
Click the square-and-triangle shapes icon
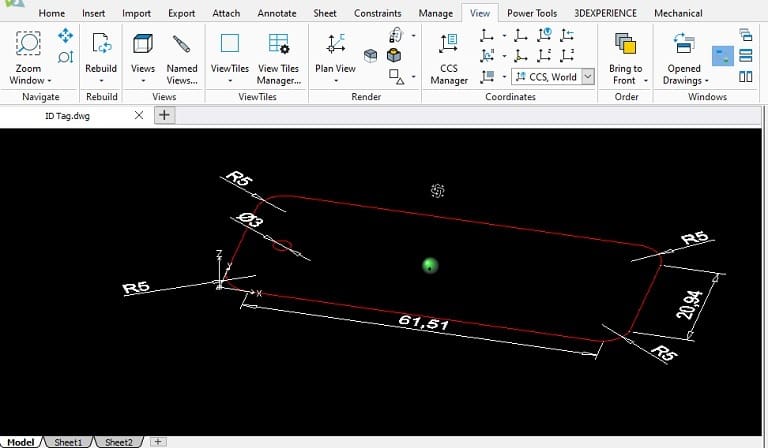coord(396,76)
